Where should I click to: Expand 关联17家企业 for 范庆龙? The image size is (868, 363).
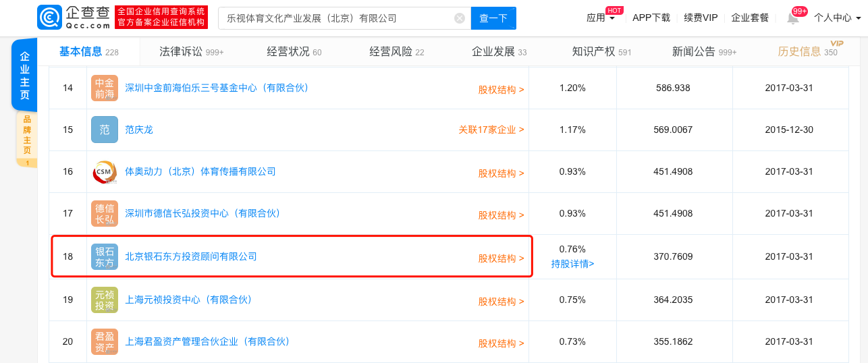491,130
